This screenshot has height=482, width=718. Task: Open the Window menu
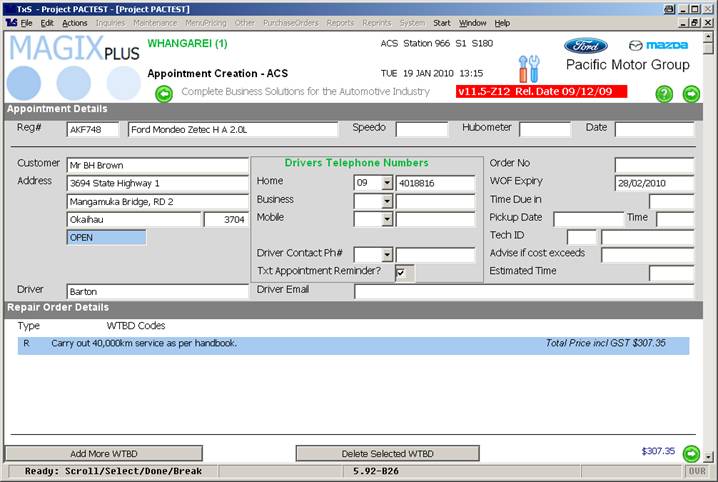(472, 22)
